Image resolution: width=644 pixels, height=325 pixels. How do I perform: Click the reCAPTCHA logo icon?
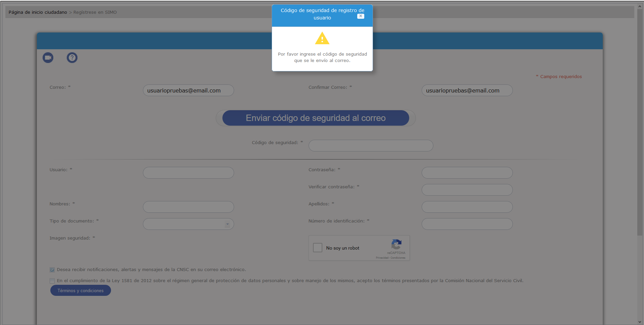pyautogui.click(x=396, y=244)
